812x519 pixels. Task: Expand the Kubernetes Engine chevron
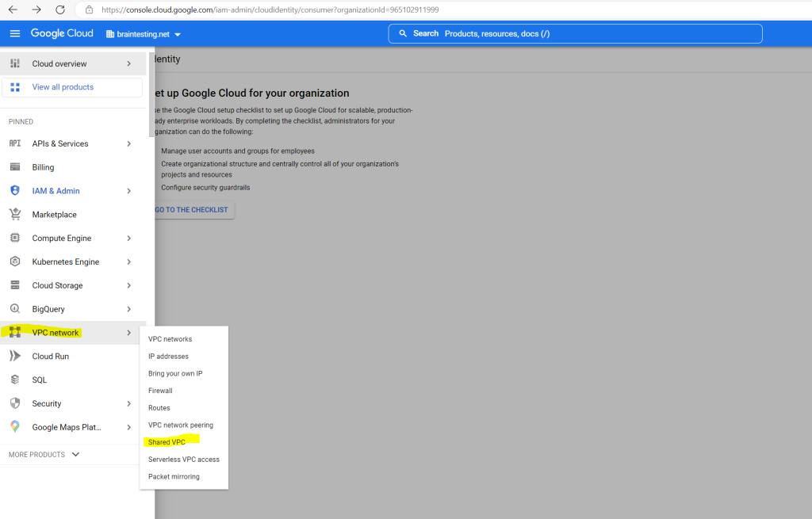tap(129, 261)
